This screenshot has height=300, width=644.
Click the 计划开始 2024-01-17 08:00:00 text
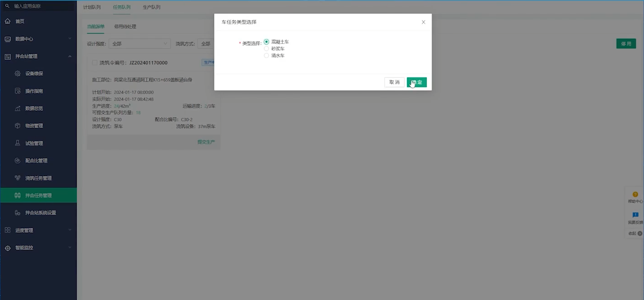pyautogui.click(x=123, y=92)
